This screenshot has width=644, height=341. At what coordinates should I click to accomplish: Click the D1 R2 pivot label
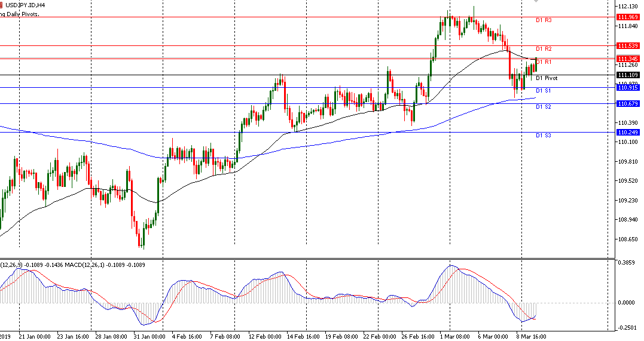tap(544, 49)
